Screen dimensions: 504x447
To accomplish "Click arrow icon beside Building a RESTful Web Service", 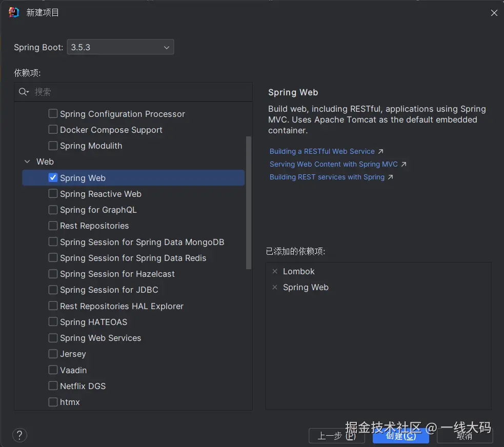I will click(380, 151).
